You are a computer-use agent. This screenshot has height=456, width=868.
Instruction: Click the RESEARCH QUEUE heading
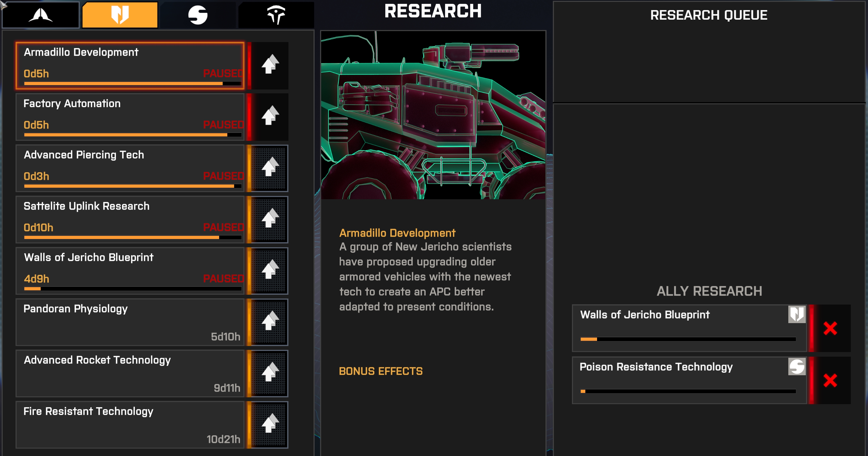click(x=709, y=15)
